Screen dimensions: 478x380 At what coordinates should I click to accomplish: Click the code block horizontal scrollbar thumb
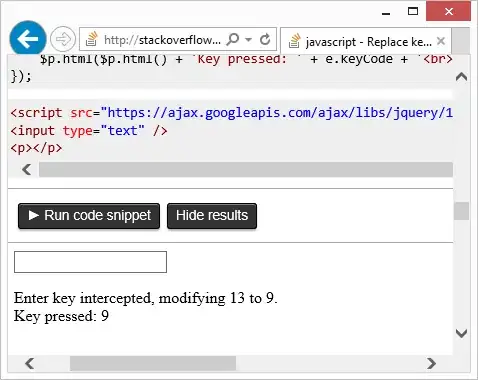[x=246, y=169]
